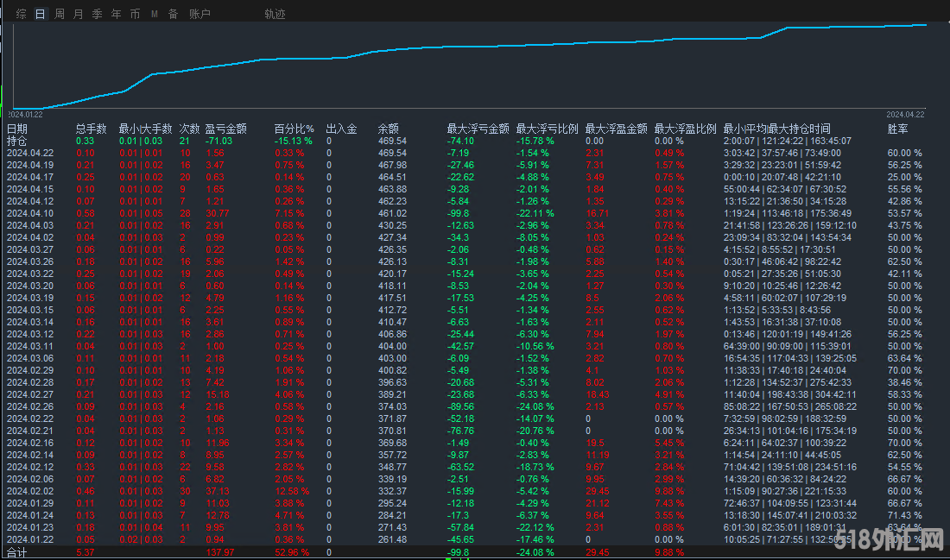This screenshot has width=950, height=560.
Task: Click the M tab
Action: (154, 14)
